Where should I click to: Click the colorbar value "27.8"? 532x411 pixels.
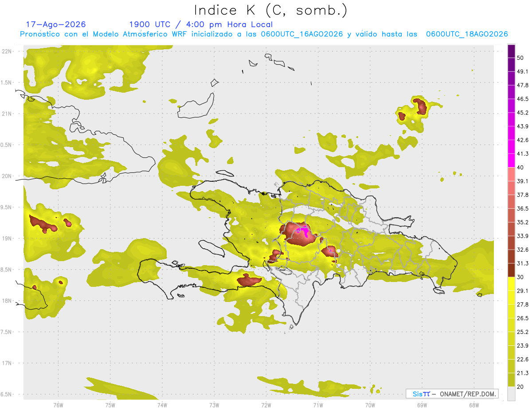(x=523, y=305)
